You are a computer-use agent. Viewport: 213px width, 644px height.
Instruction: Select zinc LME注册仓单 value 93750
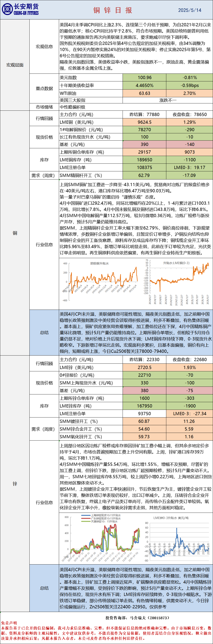[x=144, y=413]
